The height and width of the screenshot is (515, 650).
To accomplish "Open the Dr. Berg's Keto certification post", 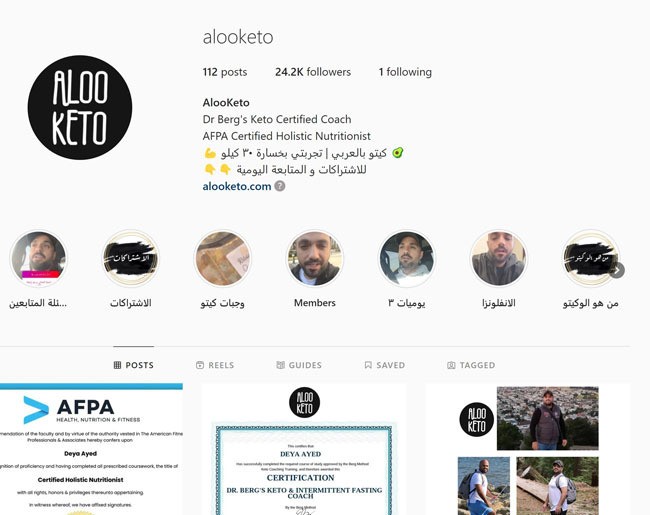I will click(x=304, y=449).
